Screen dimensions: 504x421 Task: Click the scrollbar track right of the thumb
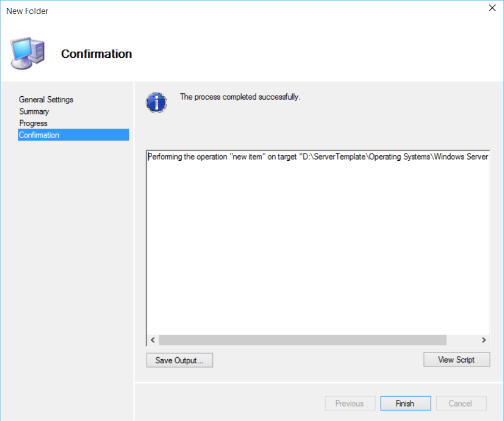(462, 340)
